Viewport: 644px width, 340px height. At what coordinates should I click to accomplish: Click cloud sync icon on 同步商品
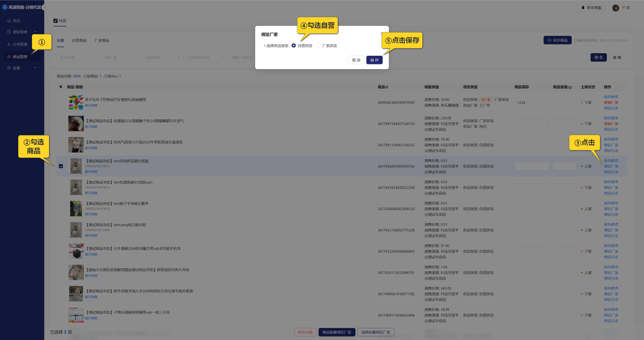pos(549,40)
